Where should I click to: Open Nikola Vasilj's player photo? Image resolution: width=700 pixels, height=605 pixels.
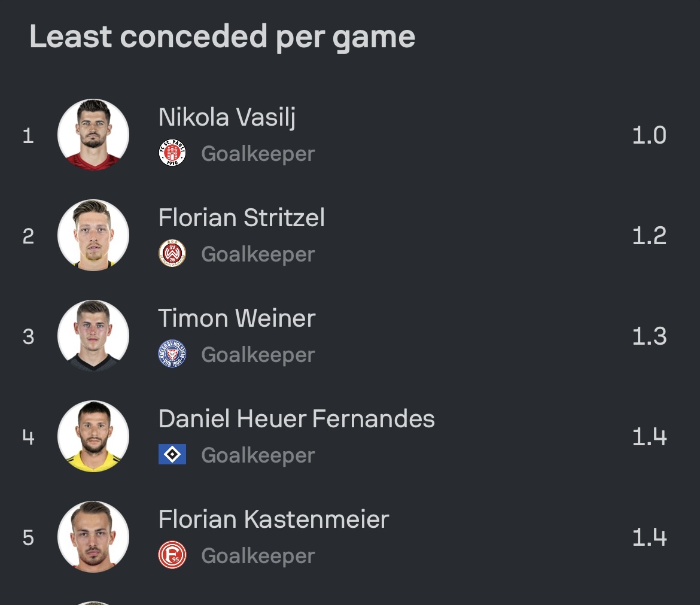(x=93, y=135)
